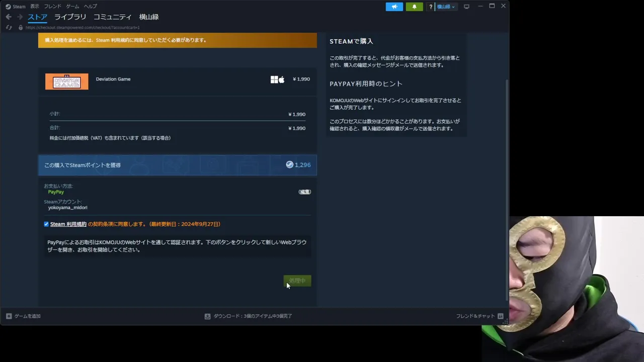644x362 pixels.
Task: Click the checkout URL address field
Action: pos(83,28)
